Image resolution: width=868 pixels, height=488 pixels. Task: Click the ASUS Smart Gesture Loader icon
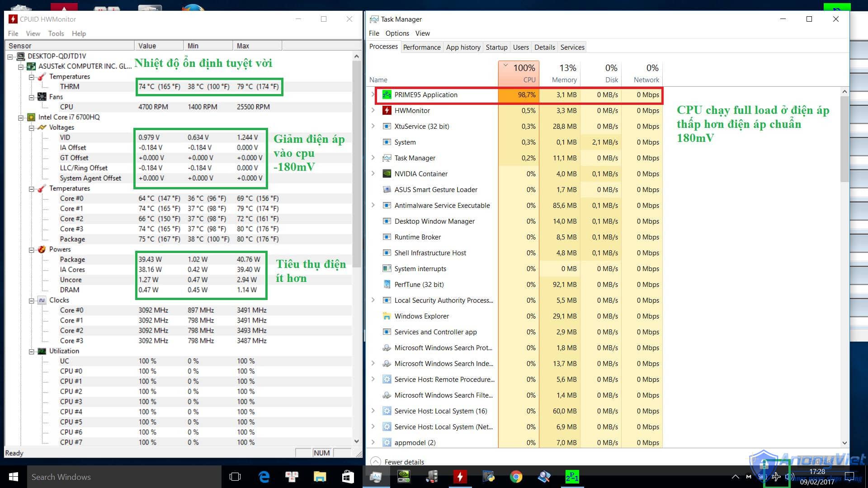(386, 189)
